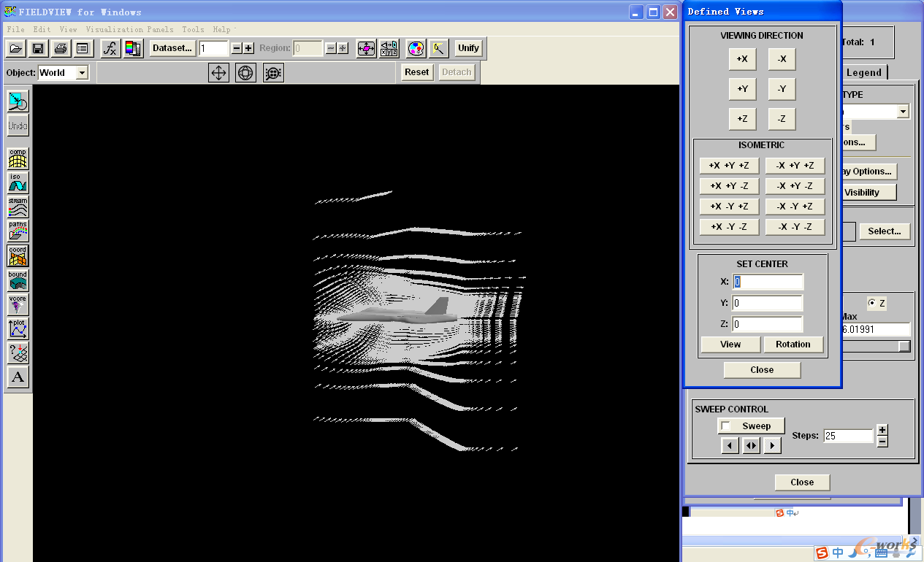Click the vortex core (vcore) icon

pos(18,304)
